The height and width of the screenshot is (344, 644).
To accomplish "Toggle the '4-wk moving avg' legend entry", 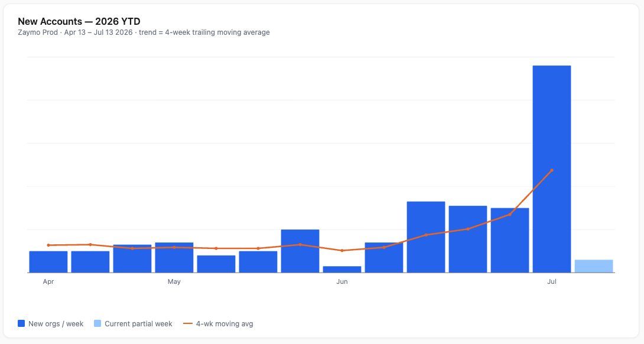I will [218, 323].
